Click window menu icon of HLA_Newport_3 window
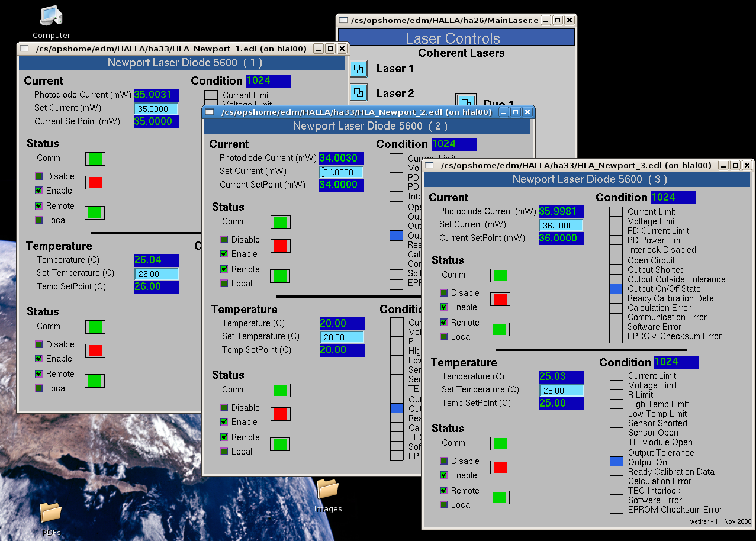 tap(430, 165)
